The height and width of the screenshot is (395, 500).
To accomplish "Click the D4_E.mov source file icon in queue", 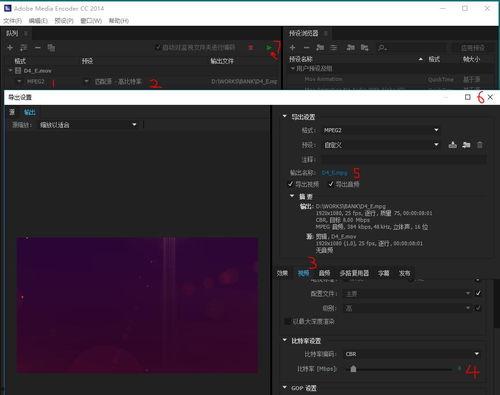I will click(x=18, y=71).
